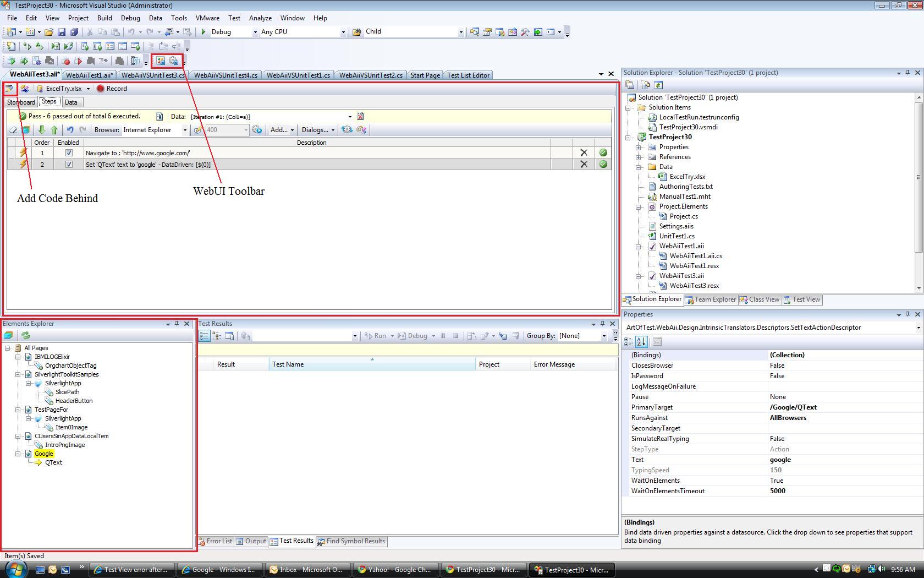The width and height of the screenshot is (924, 578).
Task: Select ExcelTry.xlsx in Solution Explorer
Action: (687, 177)
